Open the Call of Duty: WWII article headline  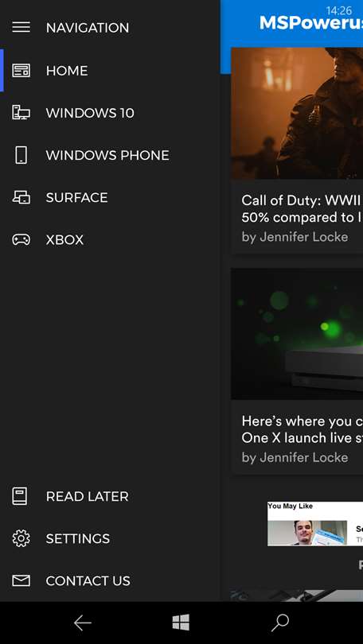coord(302,208)
